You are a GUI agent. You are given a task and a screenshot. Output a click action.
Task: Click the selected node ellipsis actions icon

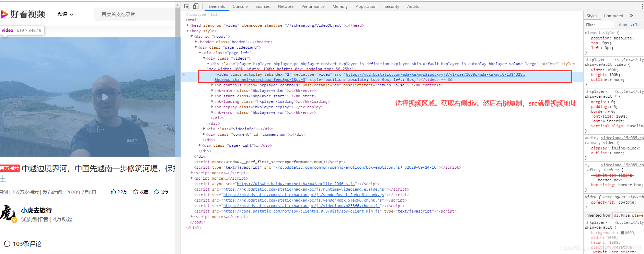(x=183, y=75)
